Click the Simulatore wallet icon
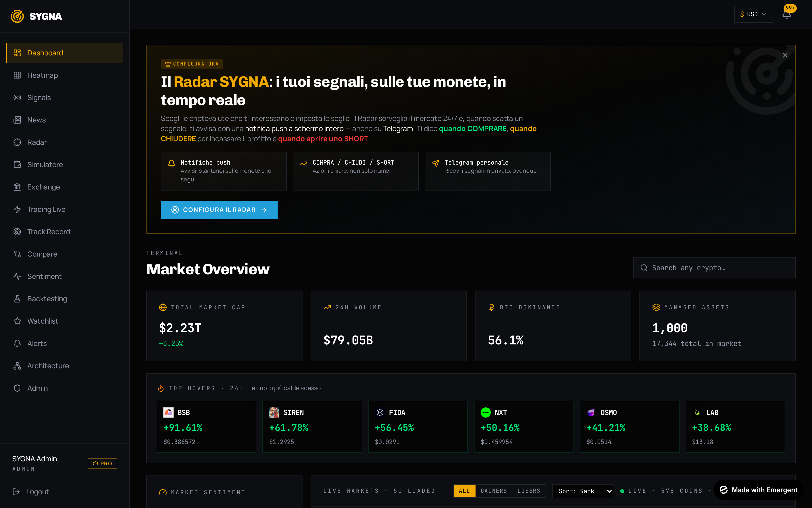 pos(17,165)
